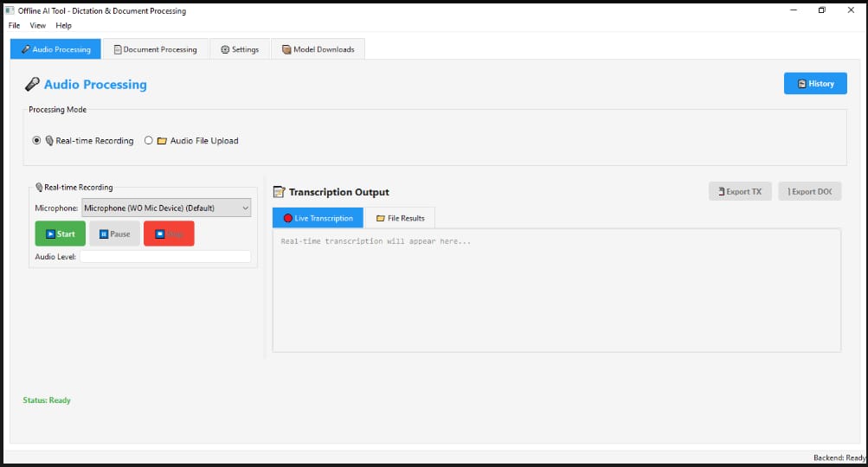Switch to the Document Processing tab
Image resolution: width=868 pixels, height=467 pixels.
[x=156, y=49]
